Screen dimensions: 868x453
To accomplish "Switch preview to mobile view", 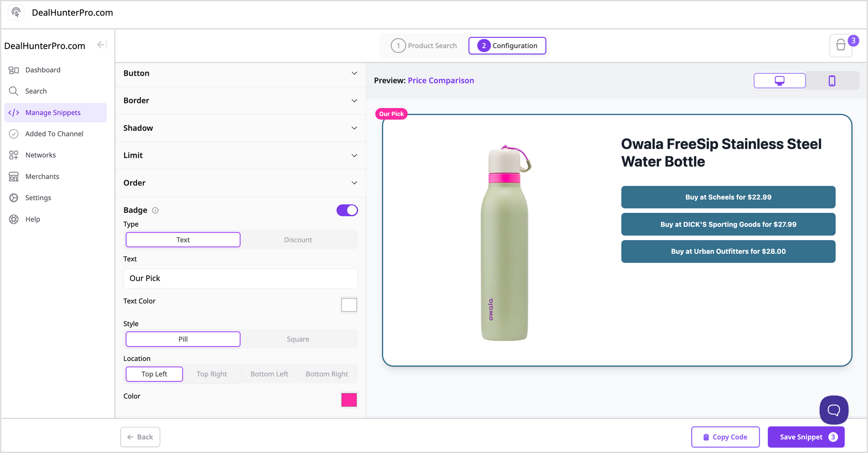I will (x=832, y=80).
